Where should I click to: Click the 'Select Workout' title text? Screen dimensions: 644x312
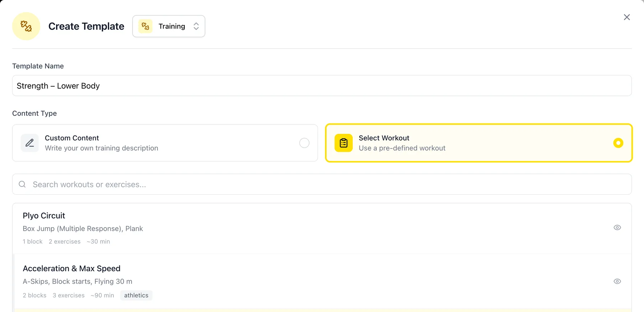coord(384,138)
